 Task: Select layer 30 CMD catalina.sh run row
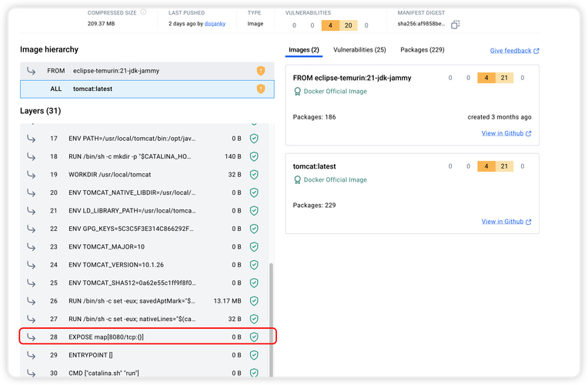pyautogui.click(x=145, y=371)
